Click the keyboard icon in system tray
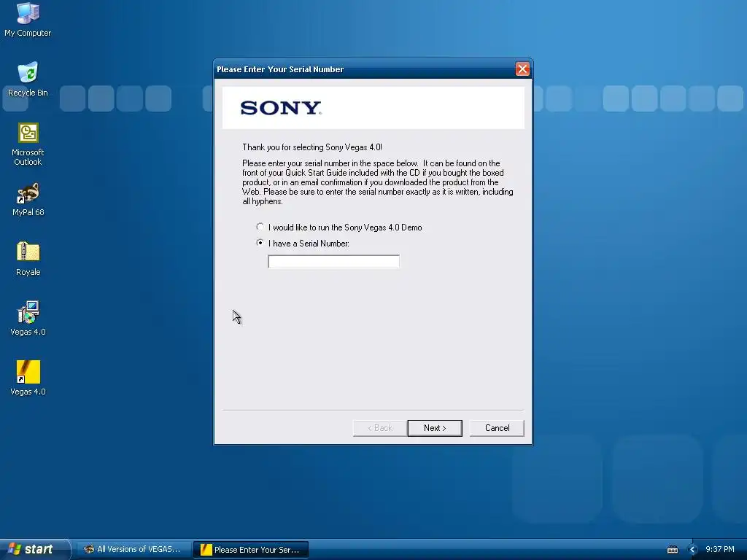The width and height of the screenshot is (747, 560). coord(672,550)
